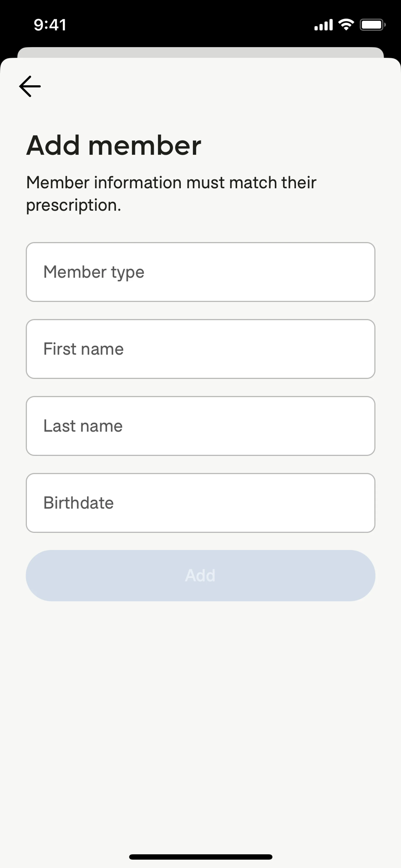Tap the battery indicator icon
This screenshot has height=868, width=401.
click(372, 25)
